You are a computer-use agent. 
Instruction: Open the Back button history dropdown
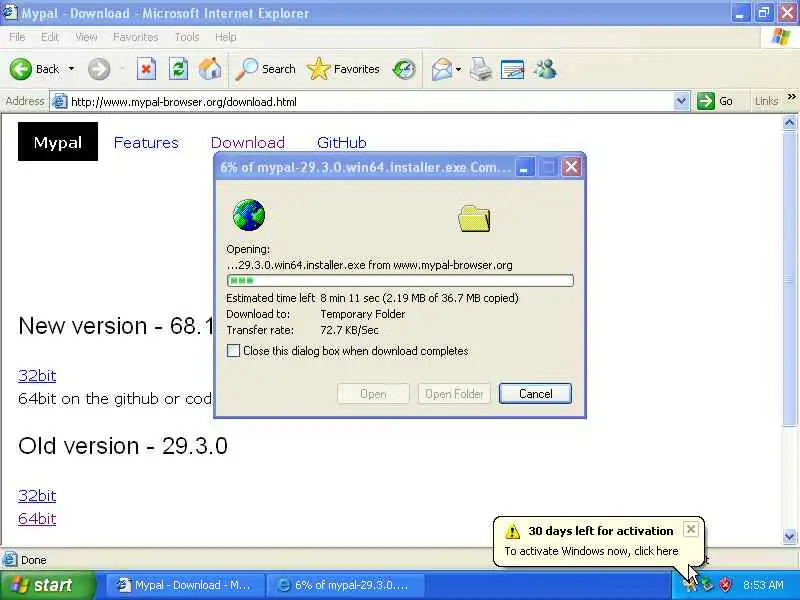pyautogui.click(x=71, y=69)
